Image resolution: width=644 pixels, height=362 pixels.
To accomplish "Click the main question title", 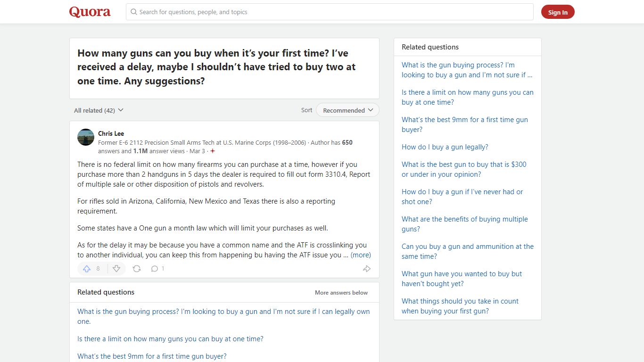I will click(216, 67).
